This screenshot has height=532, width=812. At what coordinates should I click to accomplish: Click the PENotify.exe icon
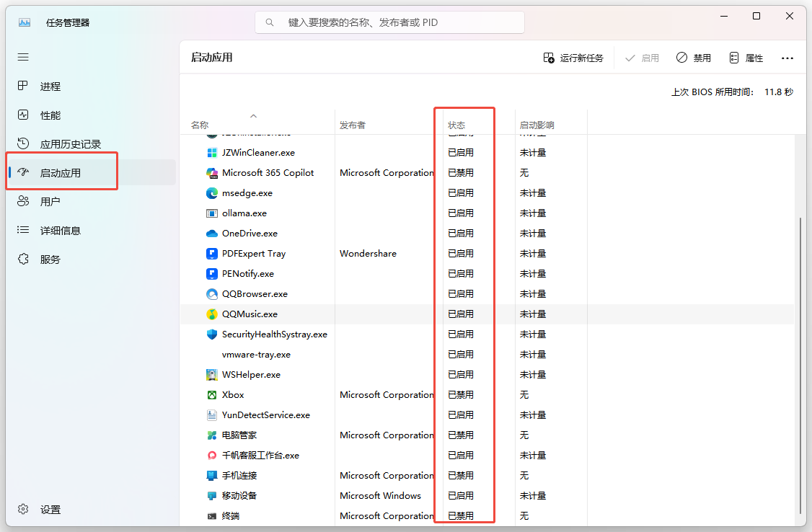tap(212, 274)
